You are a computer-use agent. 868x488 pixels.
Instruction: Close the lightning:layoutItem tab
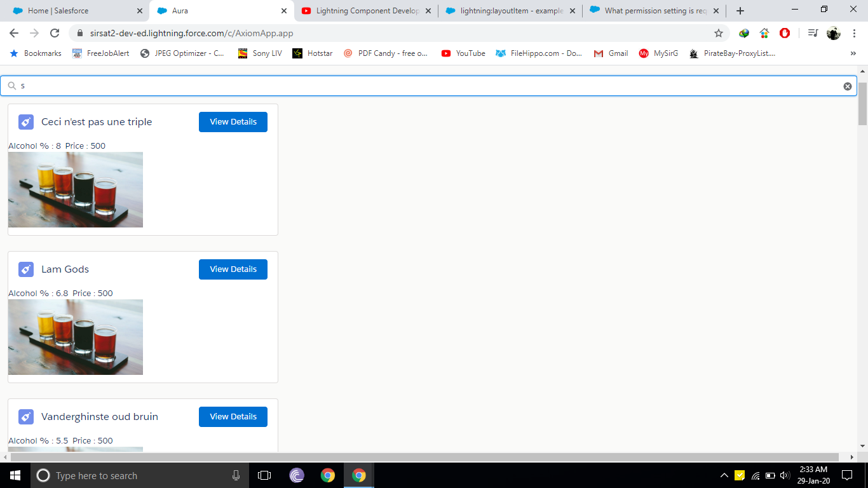(x=573, y=11)
